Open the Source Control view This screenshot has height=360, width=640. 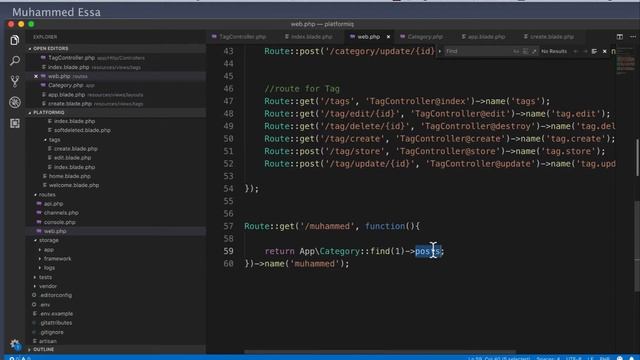pyautogui.click(x=15, y=81)
